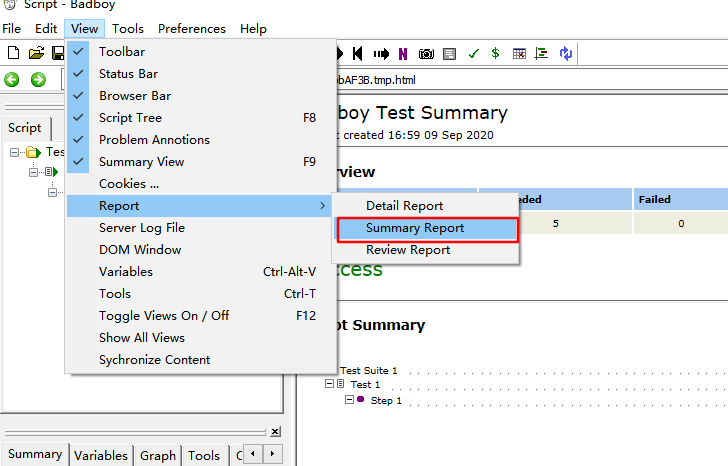Click the camera screenshot capture icon
The width and height of the screenshot is (728, 466).
click(x=426, y=54)
